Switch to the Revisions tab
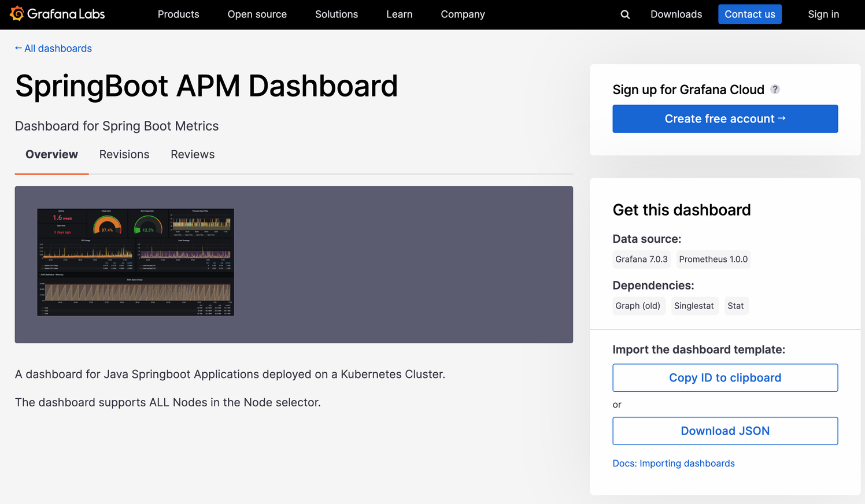 pyautogui.click(x=124, y=154)
